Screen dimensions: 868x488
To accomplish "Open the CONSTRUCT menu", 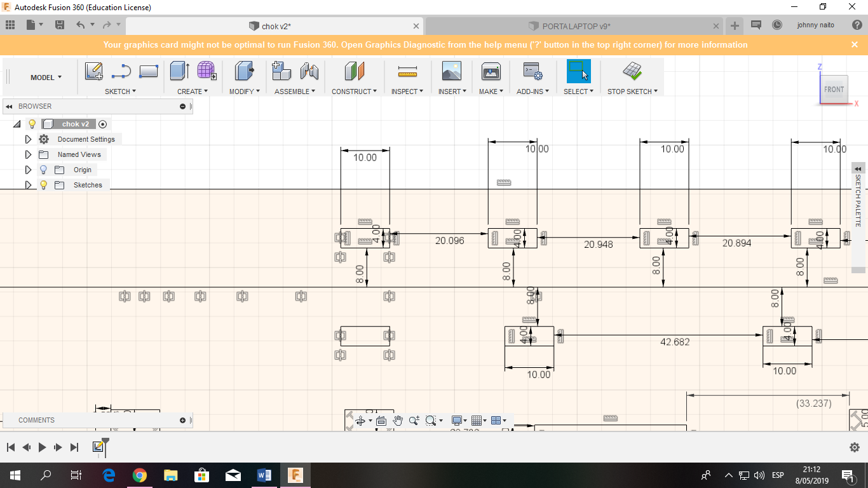I will click(354, 91).
